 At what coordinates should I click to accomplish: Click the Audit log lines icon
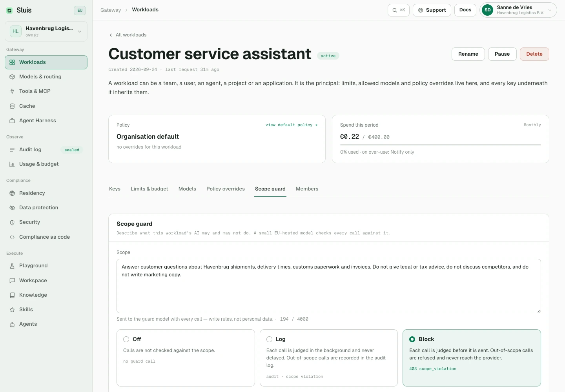[x=12, y=150]
